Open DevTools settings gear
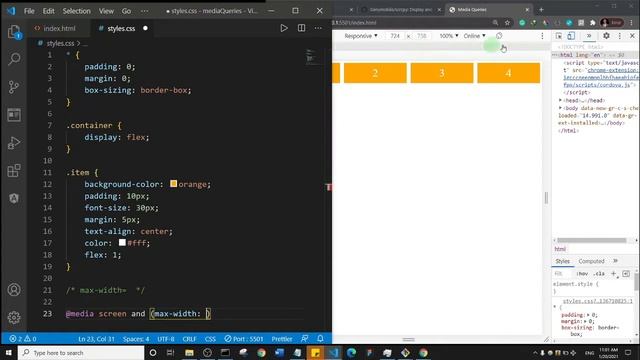This screenshot has width=640, height=360. click(607, 36)
